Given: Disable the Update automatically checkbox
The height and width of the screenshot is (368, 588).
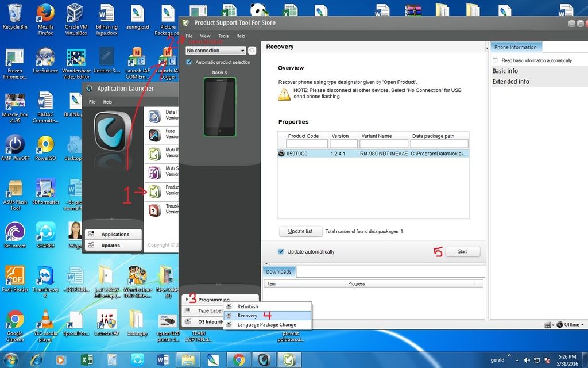Looking at the screenshot, I should coord(281,251).
